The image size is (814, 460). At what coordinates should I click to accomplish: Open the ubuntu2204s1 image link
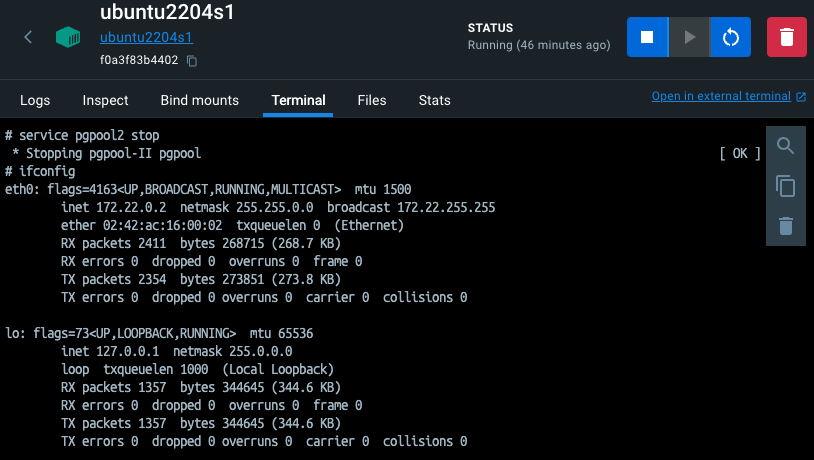pyautogui.click(x=146, y=38)
